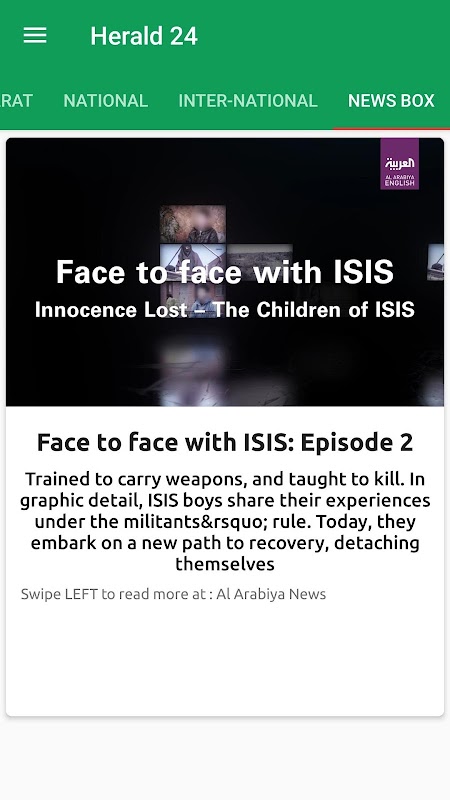Screen dimensions: 450x800
Task: Tap the empty grey area below the card
Action: [x=225, y=759]
